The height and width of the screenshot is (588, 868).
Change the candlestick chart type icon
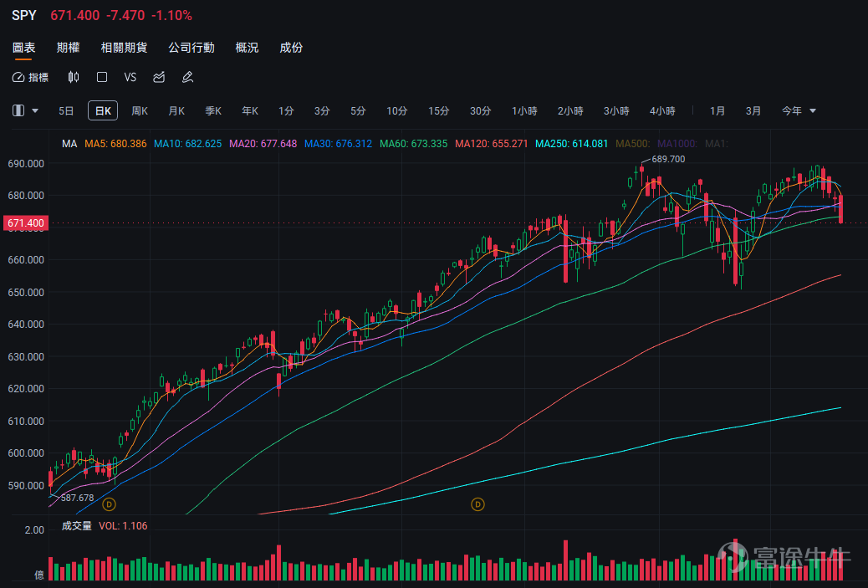tap(73, 77)
